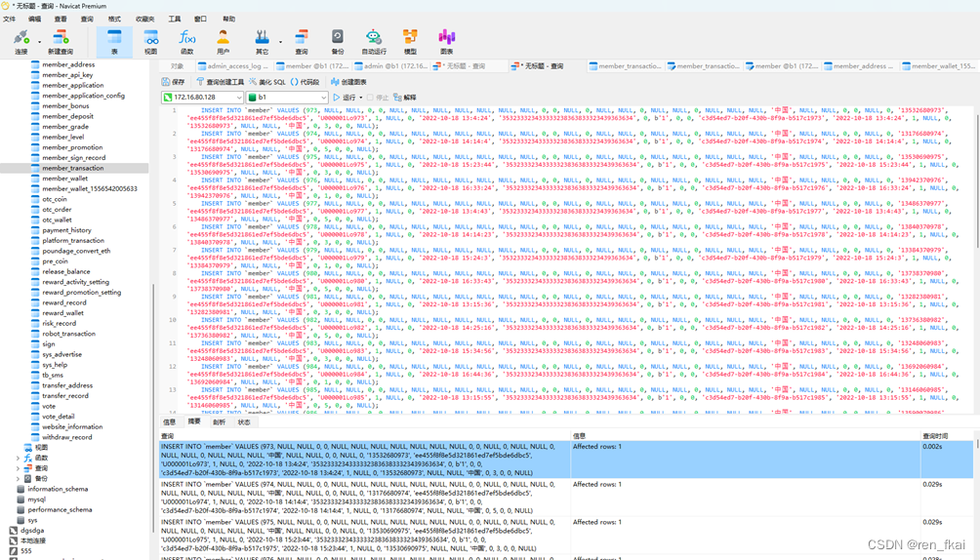Viewport: 980px width, 560px height.
Task: Open the 编辑 (Edit) menu
Action: click(x=35, y=19)
